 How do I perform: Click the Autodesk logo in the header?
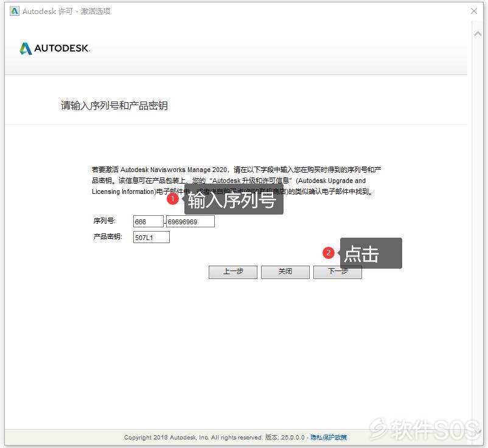(55, 48)
